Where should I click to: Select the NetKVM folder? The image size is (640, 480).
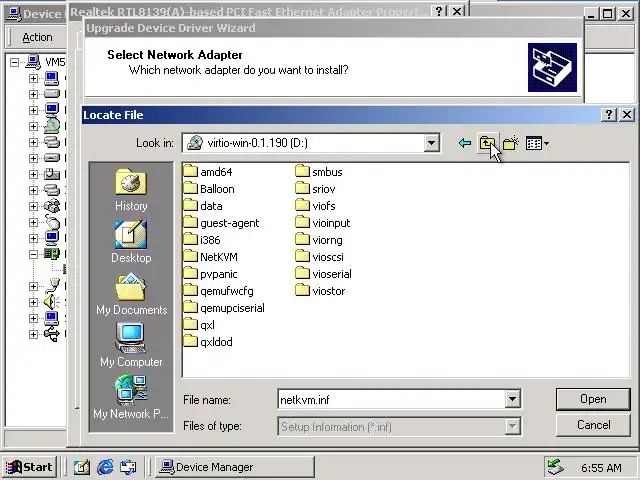[211, 257]
